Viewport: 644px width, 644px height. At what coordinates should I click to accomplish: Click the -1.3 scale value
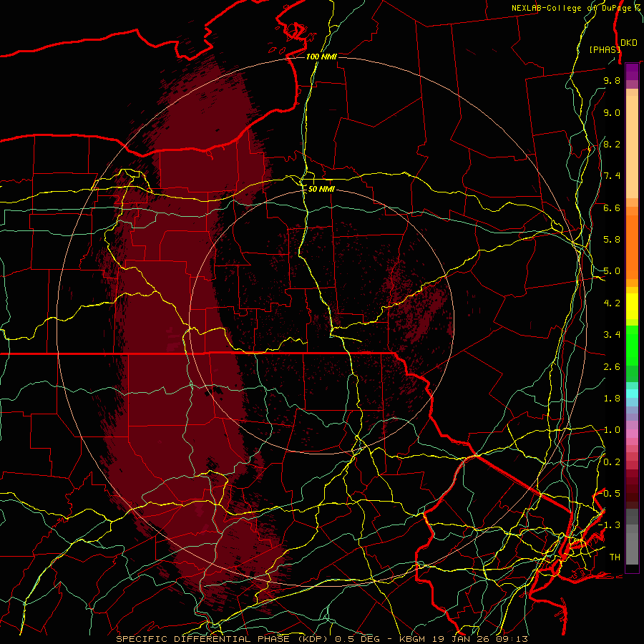pos(609,525)
